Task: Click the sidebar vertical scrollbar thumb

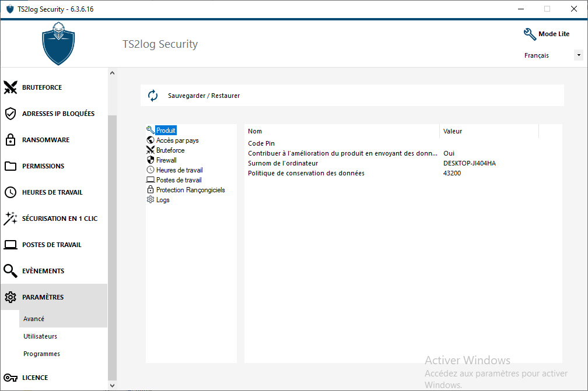Action: coord(112,248)
